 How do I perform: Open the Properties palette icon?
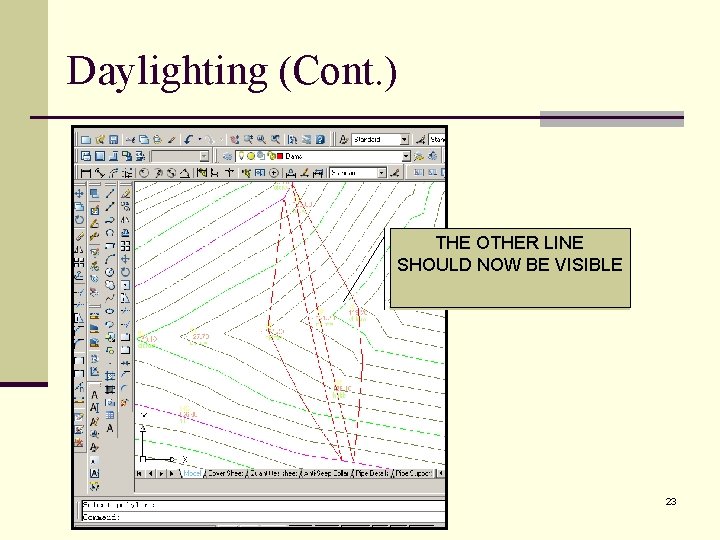click(292, 140)
